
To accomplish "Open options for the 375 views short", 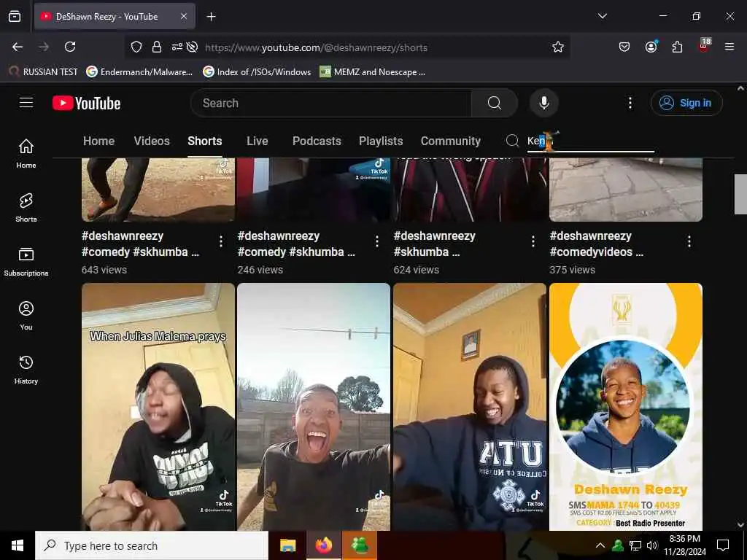I will pyautogui.click(x=689, y=241).
